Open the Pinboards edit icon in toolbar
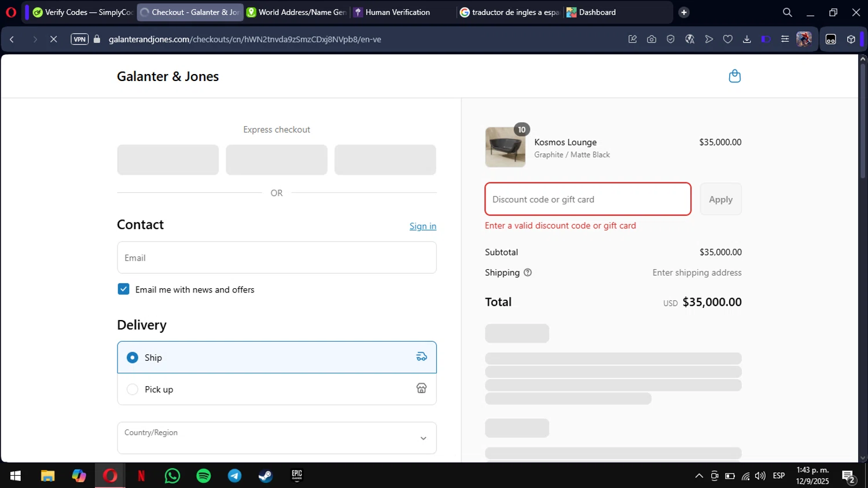 pyautogui.click(x=632, y=39)
